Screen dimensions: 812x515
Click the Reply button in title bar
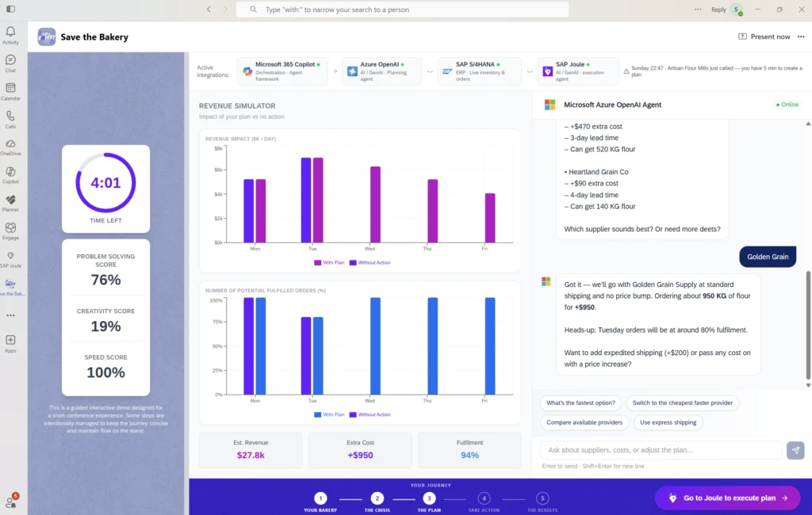pos(718,10)
